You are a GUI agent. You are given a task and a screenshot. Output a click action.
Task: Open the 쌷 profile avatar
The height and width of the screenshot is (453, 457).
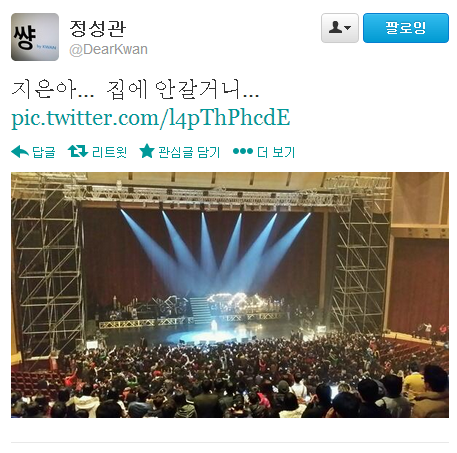pyautogui.click(x=35, y=37)
